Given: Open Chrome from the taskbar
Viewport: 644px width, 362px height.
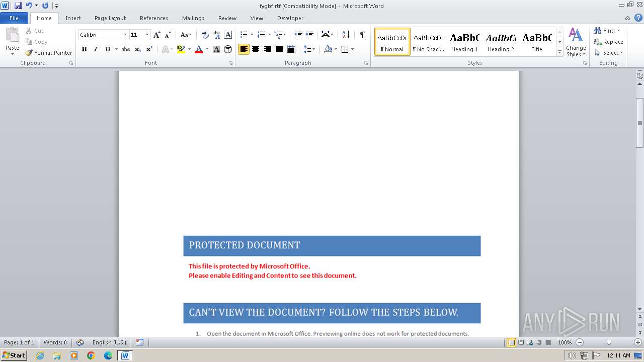Looking at the screenshot, I should pyautogui.click(x=91, y=355).
